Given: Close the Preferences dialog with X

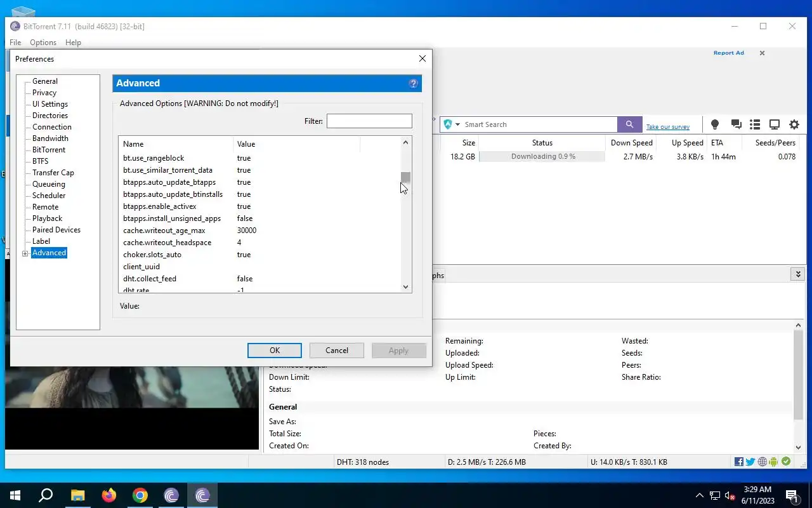Looking at the screenshot, I should (x=422, y=58).
